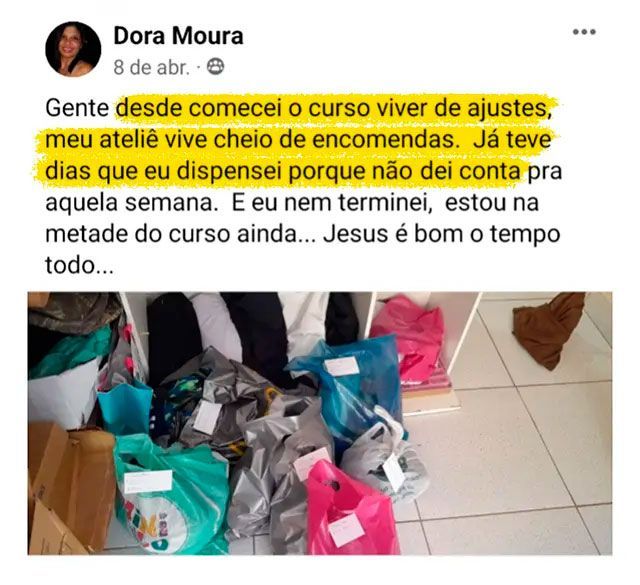Click the white label on green bag
640x585 pixels.
[x=148, y=482]
